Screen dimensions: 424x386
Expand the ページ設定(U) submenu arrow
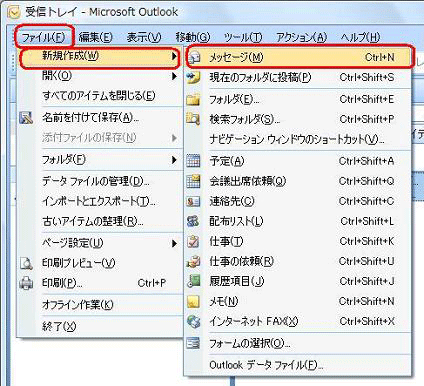tap(174, 244)
